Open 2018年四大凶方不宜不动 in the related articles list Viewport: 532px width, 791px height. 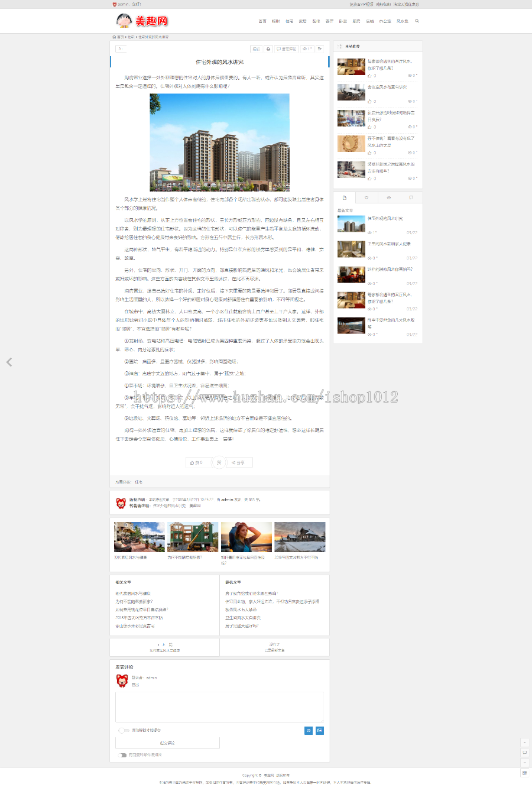(139, 617)
